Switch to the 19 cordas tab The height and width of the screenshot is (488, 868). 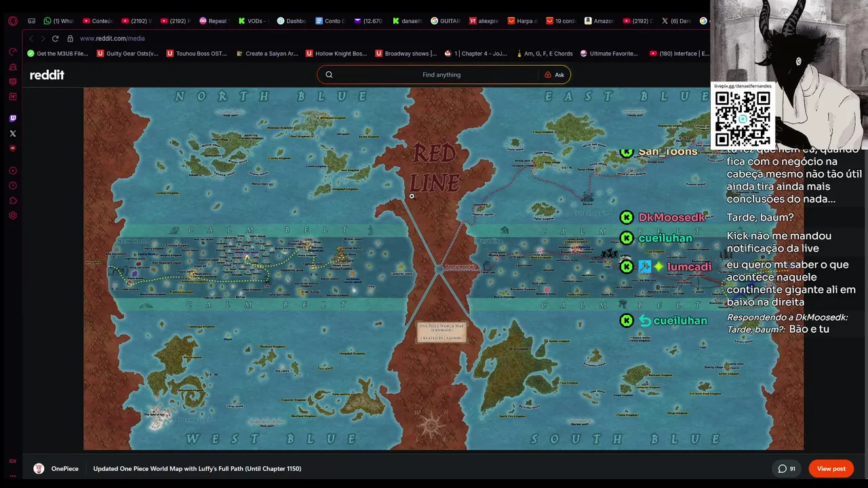[561, 21]
